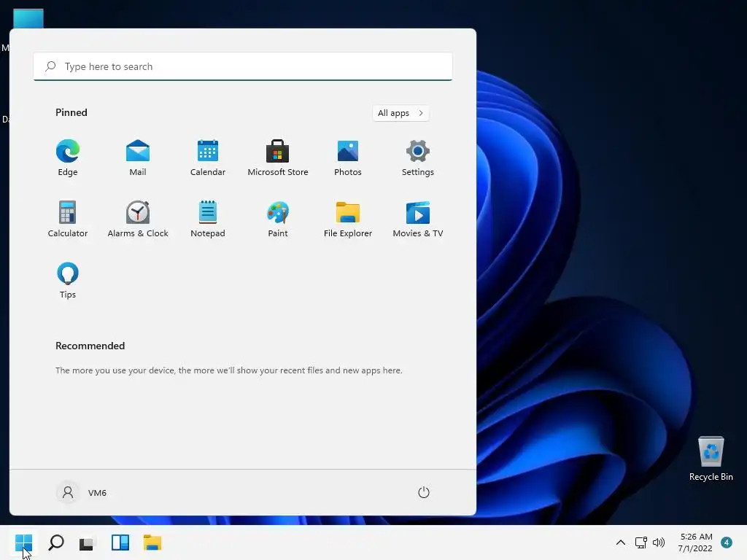Launch the Calculator app
This screenshot has width=747, height=560.
click(68, 219)
